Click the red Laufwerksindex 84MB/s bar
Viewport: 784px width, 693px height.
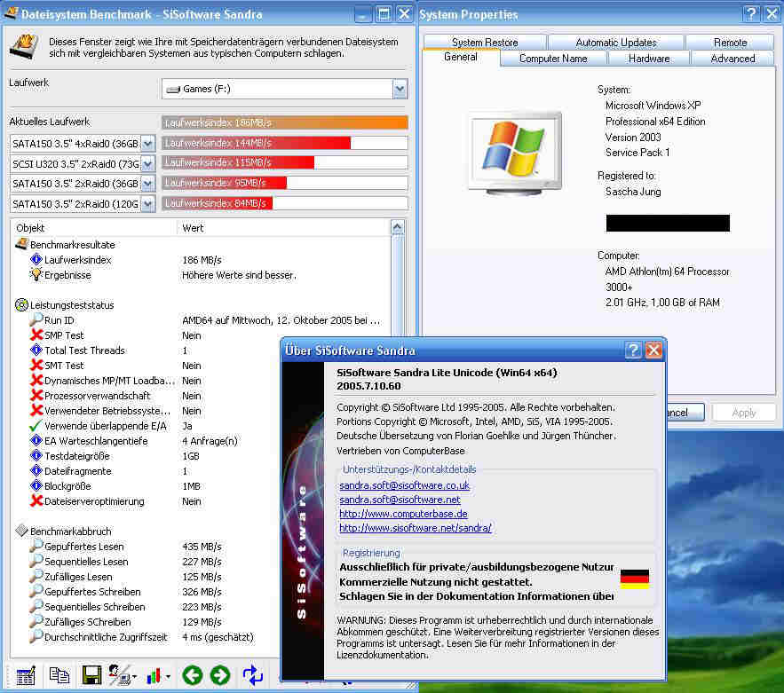217,203
